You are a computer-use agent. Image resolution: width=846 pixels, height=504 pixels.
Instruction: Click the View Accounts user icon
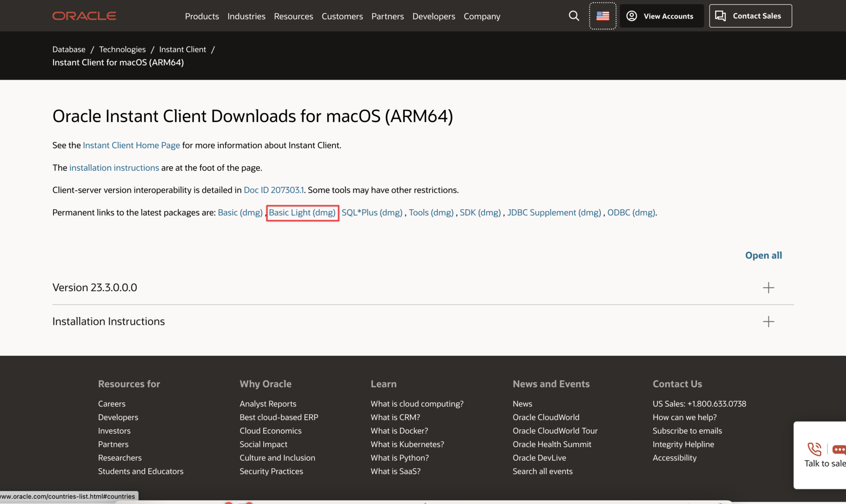(x=632, y=16)
